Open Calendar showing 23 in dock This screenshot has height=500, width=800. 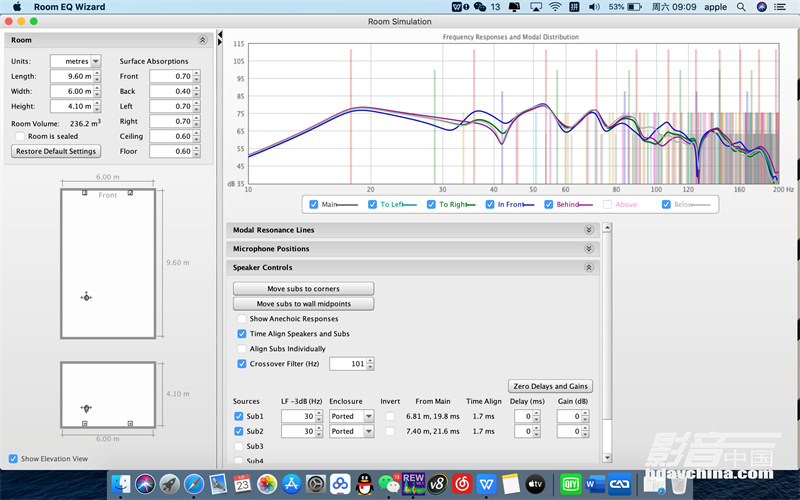[242, 484]
